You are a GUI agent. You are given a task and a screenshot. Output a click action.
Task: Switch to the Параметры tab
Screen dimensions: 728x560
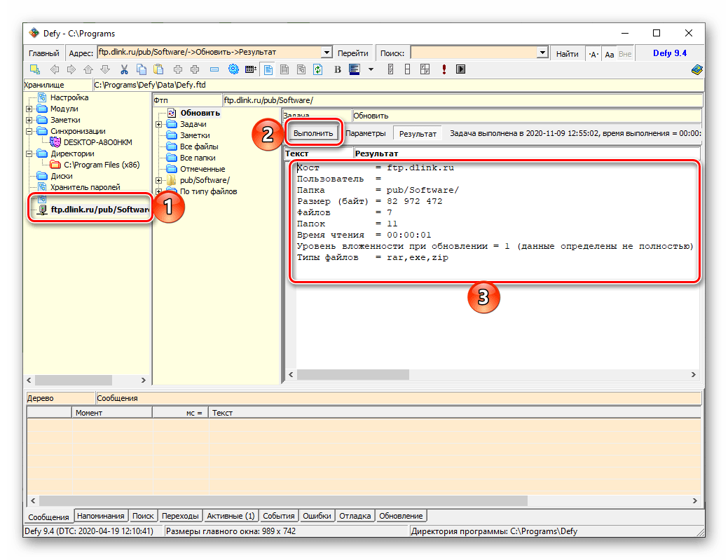pyautogui.click(x=365, y=133)
